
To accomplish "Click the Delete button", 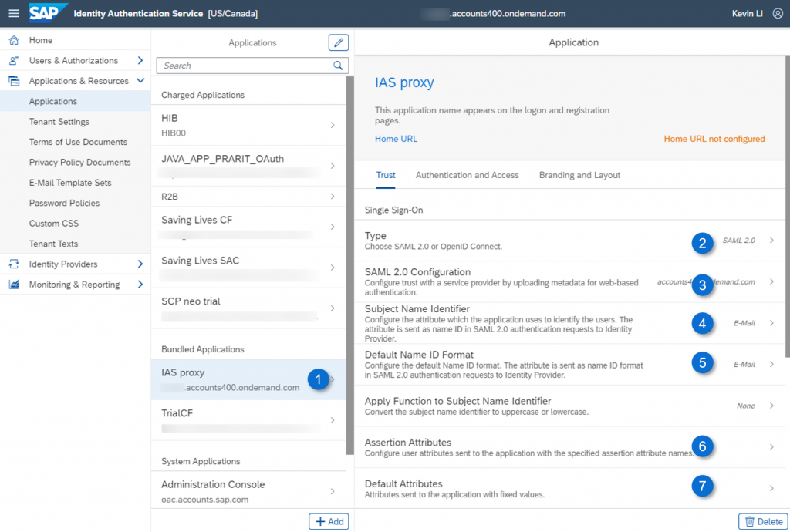I will (763, 521).
